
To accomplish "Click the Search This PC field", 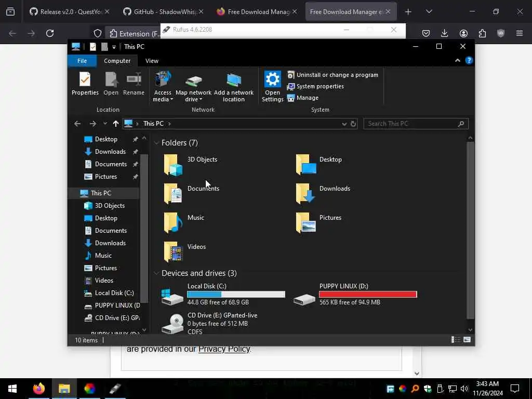I will (416, 124).
